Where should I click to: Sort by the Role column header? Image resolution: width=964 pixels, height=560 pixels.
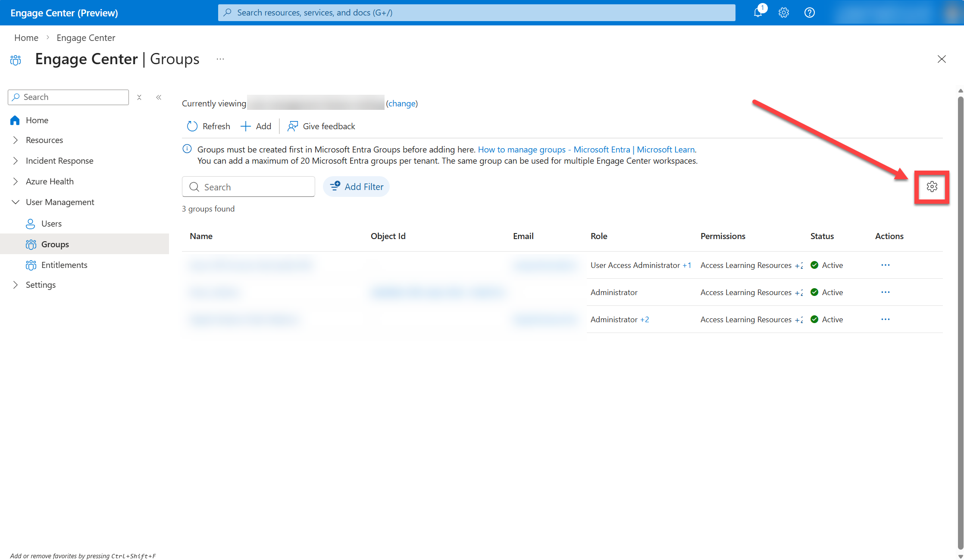599,236
